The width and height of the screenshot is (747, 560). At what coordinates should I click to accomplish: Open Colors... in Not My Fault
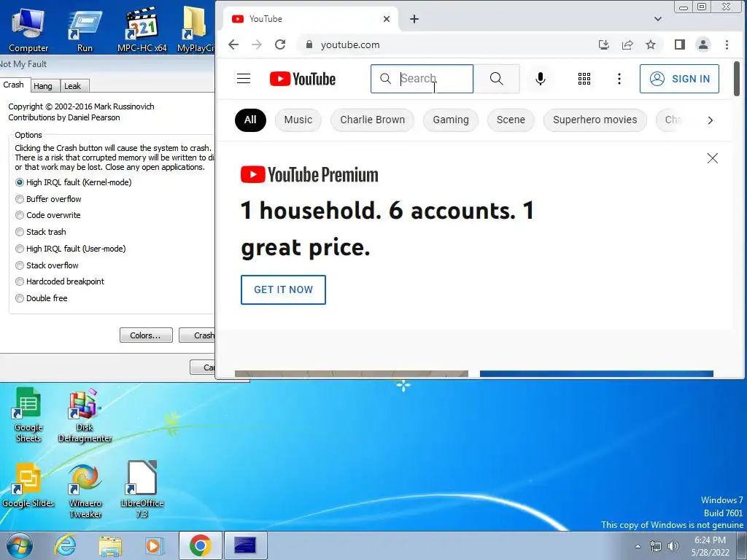[x=145, y=335]
